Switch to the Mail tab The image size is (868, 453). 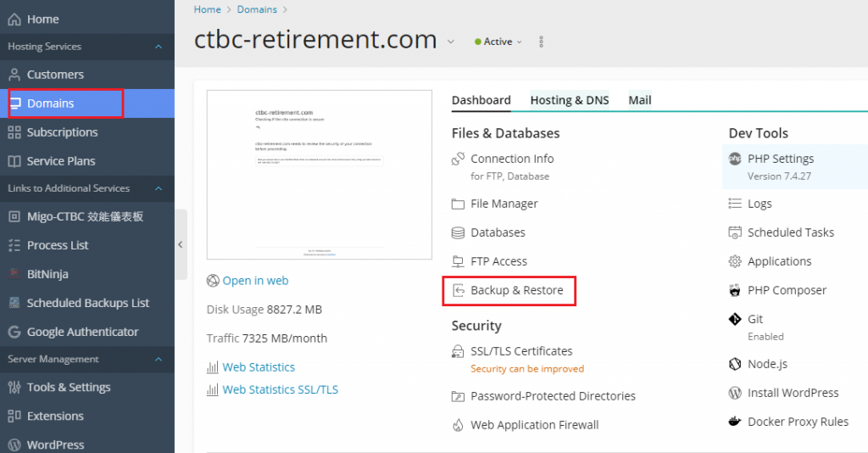click(x=640, y=100)
